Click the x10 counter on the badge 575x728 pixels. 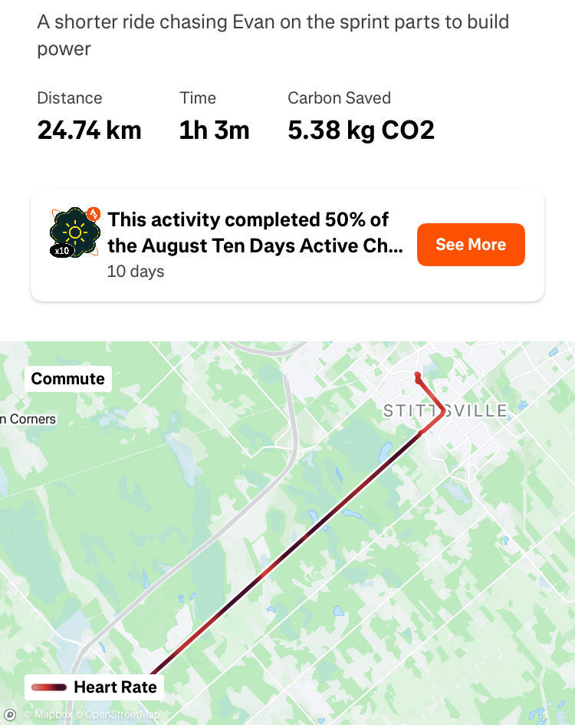62,251
